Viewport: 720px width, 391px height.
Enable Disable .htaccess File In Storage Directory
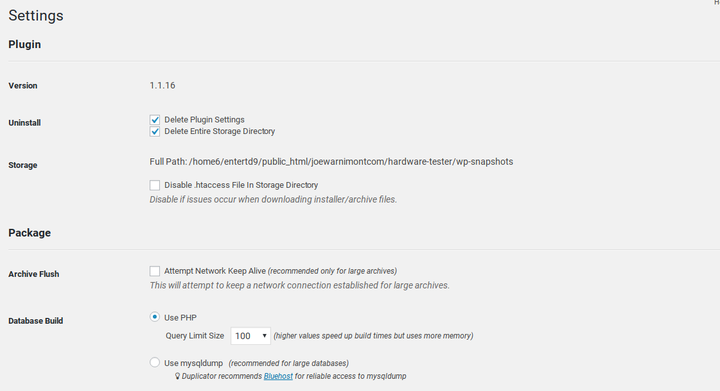[155, 185]
